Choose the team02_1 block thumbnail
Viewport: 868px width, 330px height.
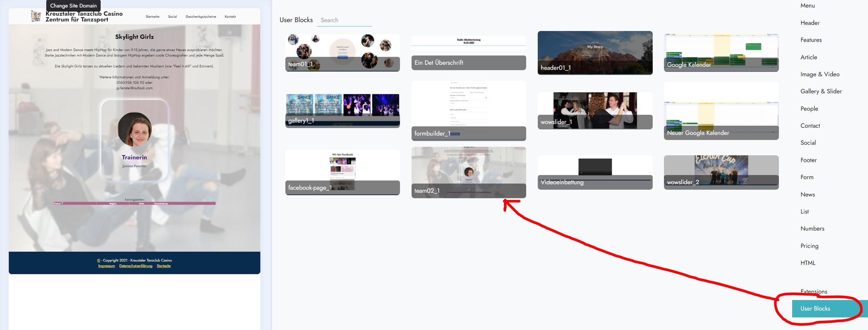(x=469, y=172)
